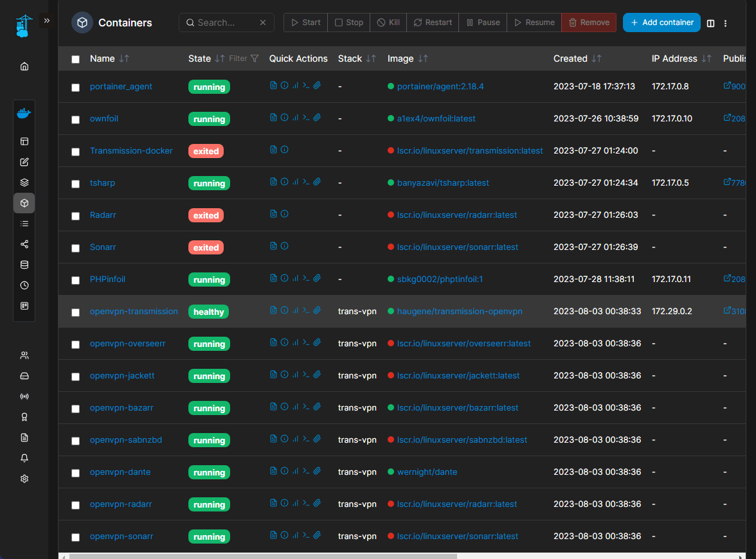Open logs for the Transmission-docker container
This screenshot has height=559, width=756.
tap(273, 149)
